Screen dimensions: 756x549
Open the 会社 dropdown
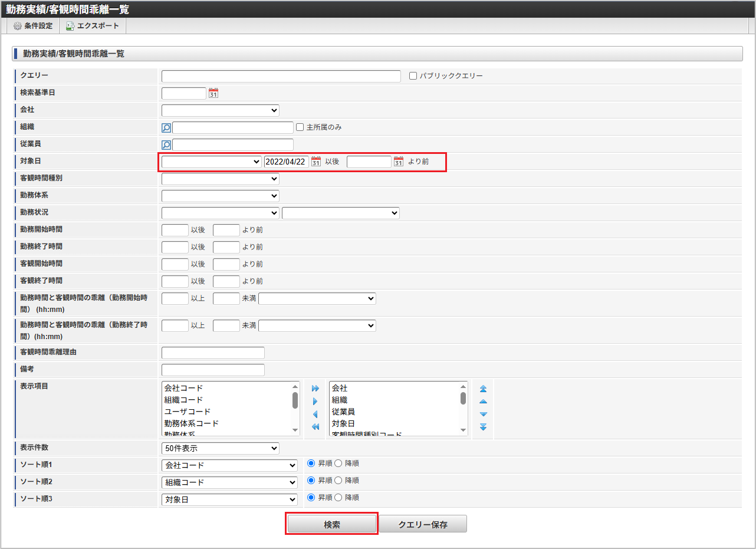pyautogui.click(x=220, y=110)
